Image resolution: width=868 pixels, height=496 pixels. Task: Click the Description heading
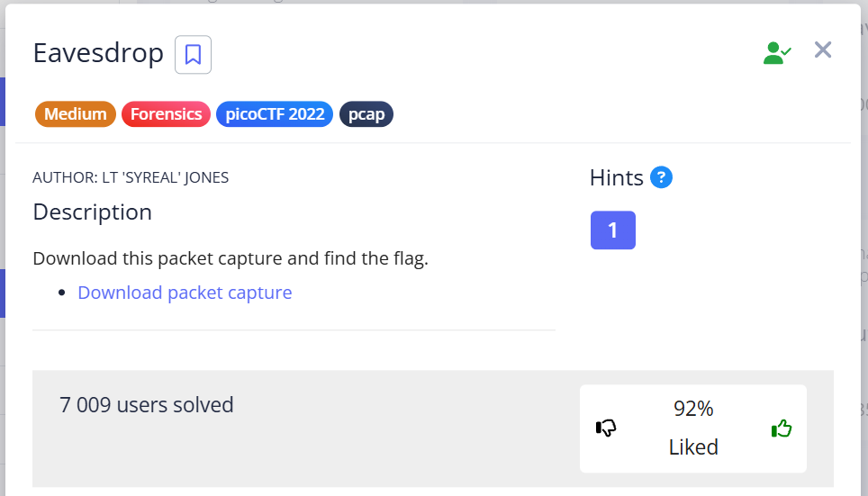92,212
